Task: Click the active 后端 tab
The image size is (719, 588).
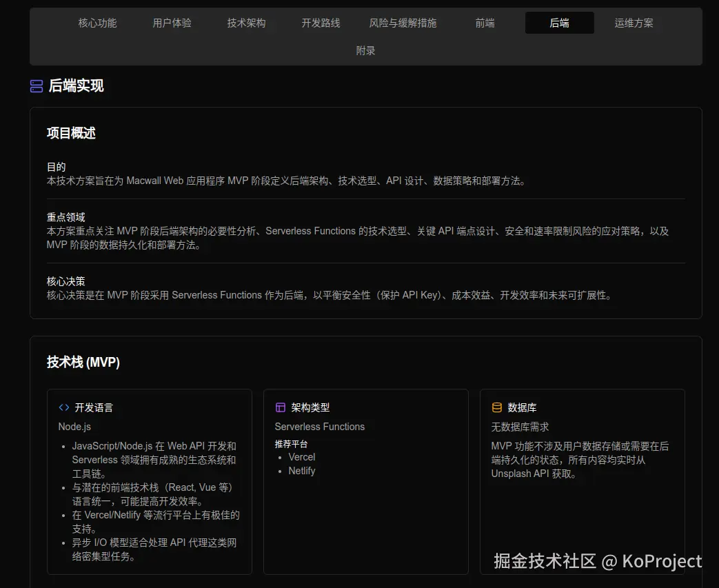Action: coord(559,23)
